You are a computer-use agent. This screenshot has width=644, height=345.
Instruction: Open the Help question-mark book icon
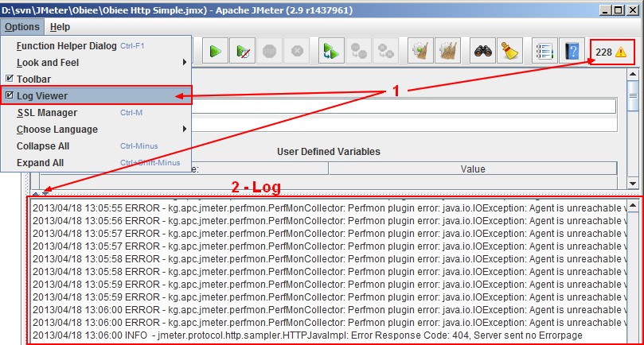click(571, 52)
